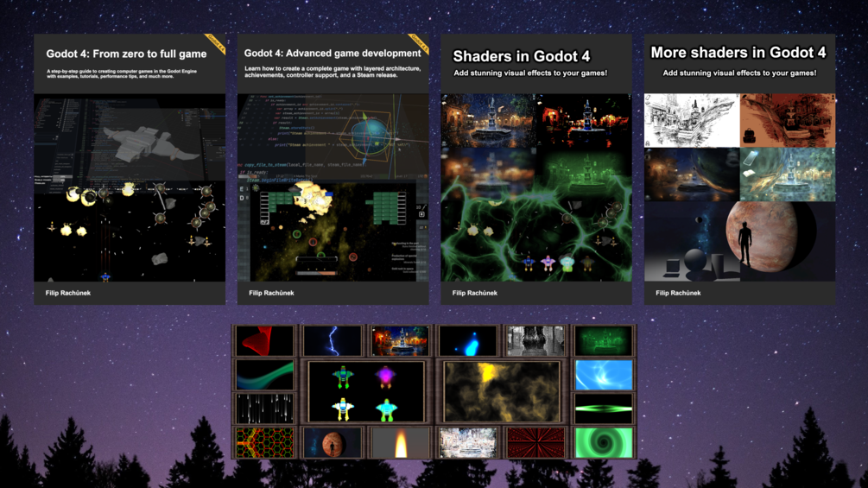Viewport: 868px width, 488px height.
Task: Click 'Filip Rachůnek' under the Advanced game development cover
Action: point(271,293)
